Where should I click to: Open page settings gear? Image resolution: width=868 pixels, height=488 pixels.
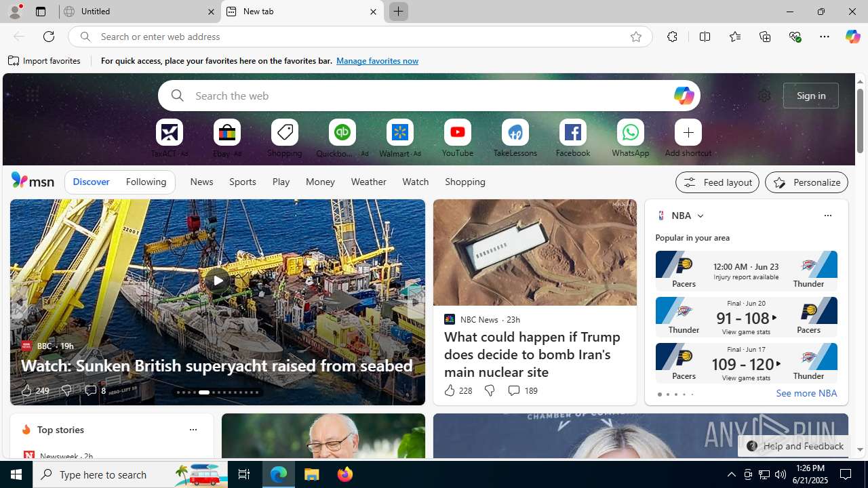(764, 96)
